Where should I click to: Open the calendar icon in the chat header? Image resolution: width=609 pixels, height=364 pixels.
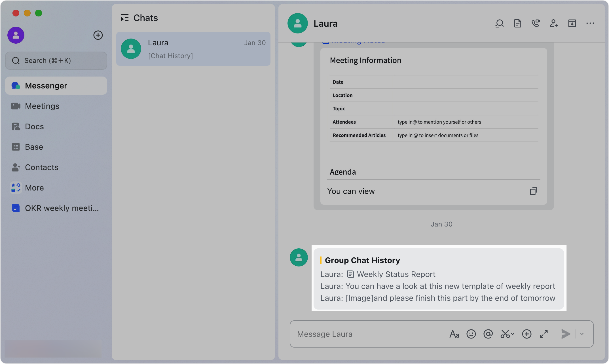click(x=572, y=24)
